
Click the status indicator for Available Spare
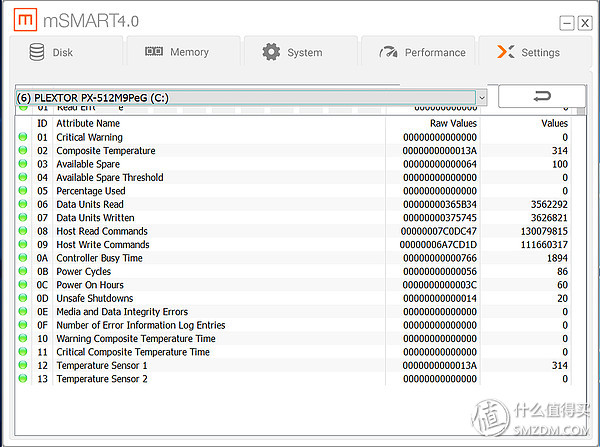23,163
